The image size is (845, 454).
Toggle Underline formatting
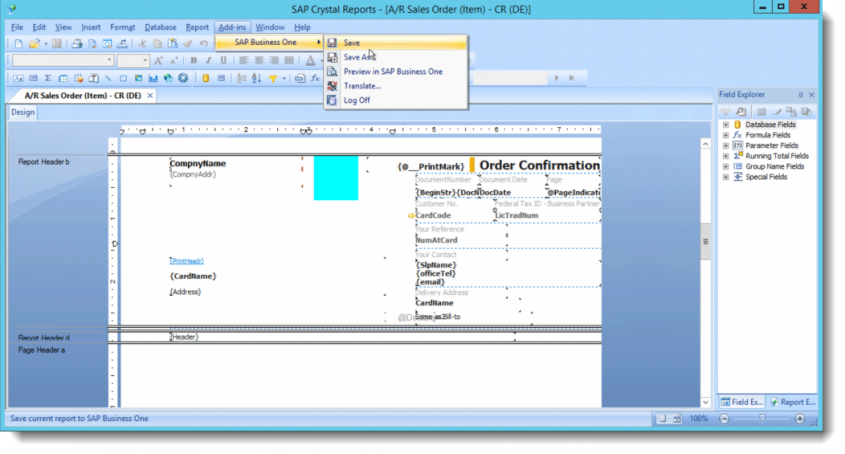(223, 60)
